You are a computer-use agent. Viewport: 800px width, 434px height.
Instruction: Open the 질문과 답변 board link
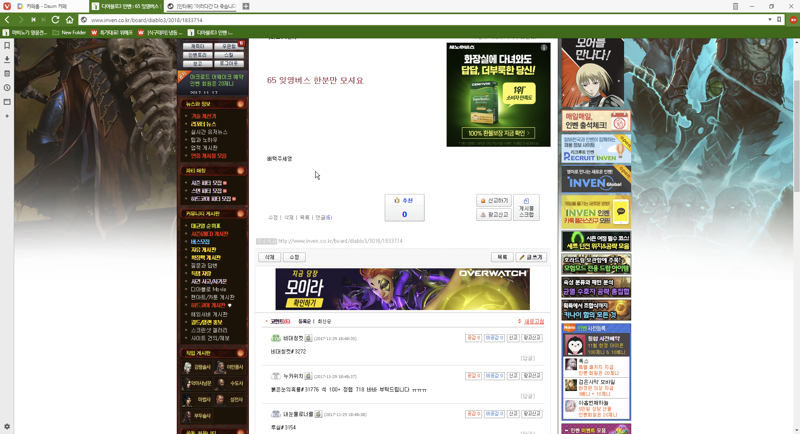click(204, 266)
